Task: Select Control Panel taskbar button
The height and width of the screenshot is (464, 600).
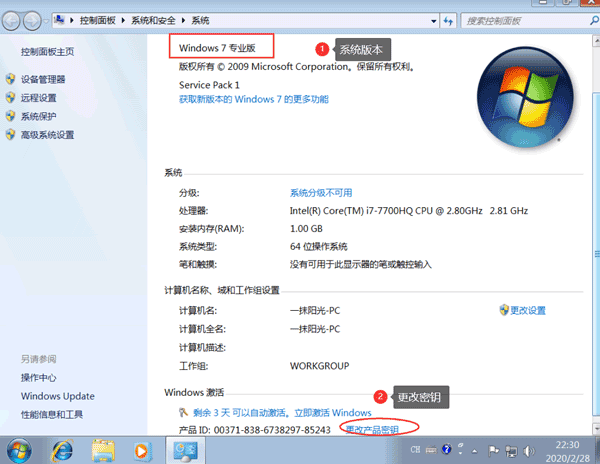Action: [x=185, y=451]
